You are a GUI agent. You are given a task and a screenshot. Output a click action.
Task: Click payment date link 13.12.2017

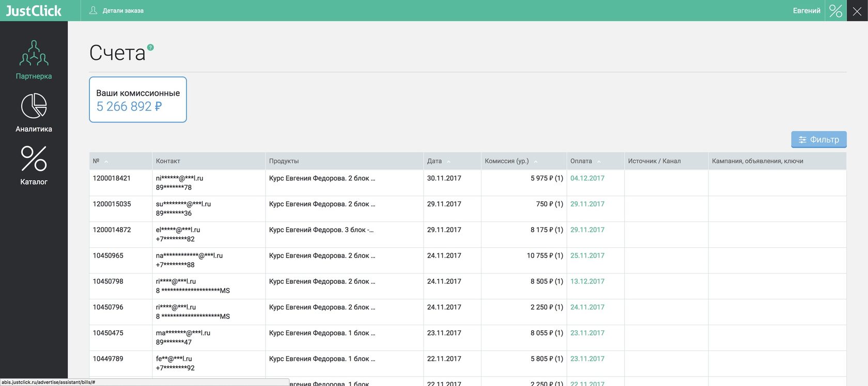point(587,281)
